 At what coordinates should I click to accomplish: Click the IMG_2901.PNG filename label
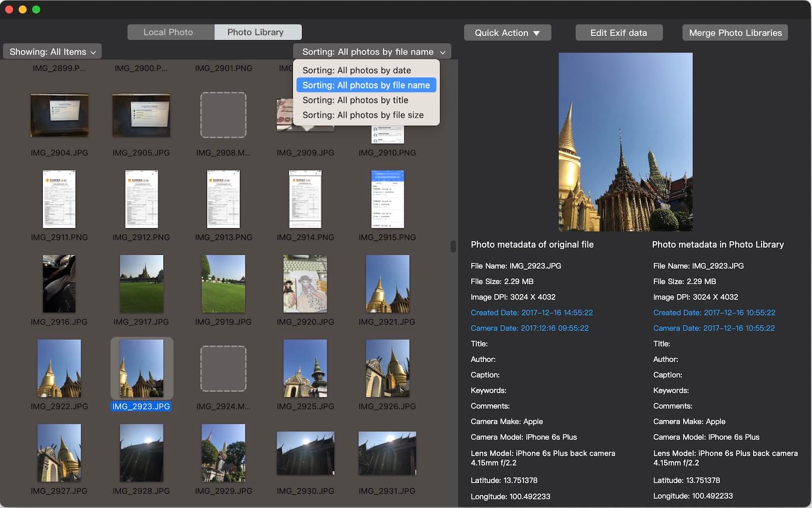coord(223,68)
